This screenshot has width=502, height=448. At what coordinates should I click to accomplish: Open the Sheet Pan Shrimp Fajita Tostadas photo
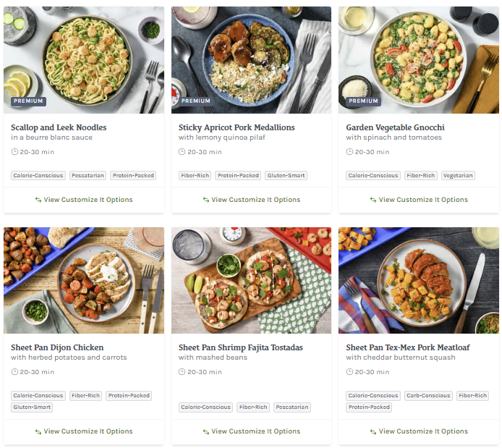coord(251,280)
